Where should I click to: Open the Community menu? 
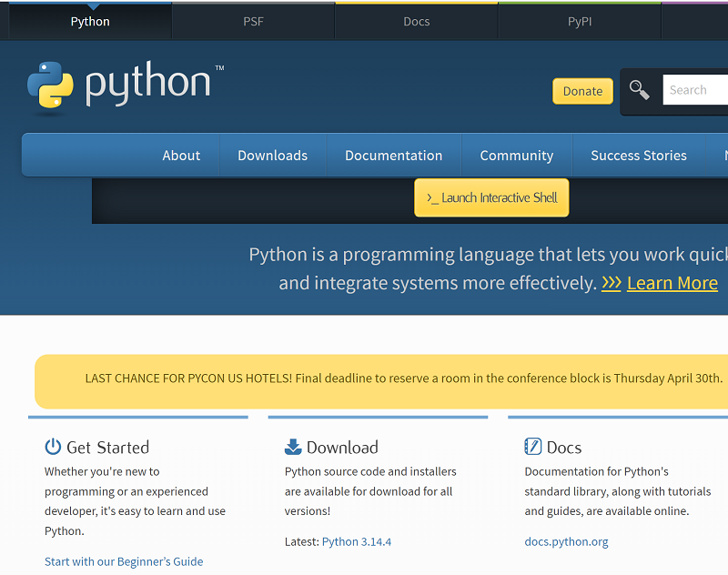tap(517, 156)
